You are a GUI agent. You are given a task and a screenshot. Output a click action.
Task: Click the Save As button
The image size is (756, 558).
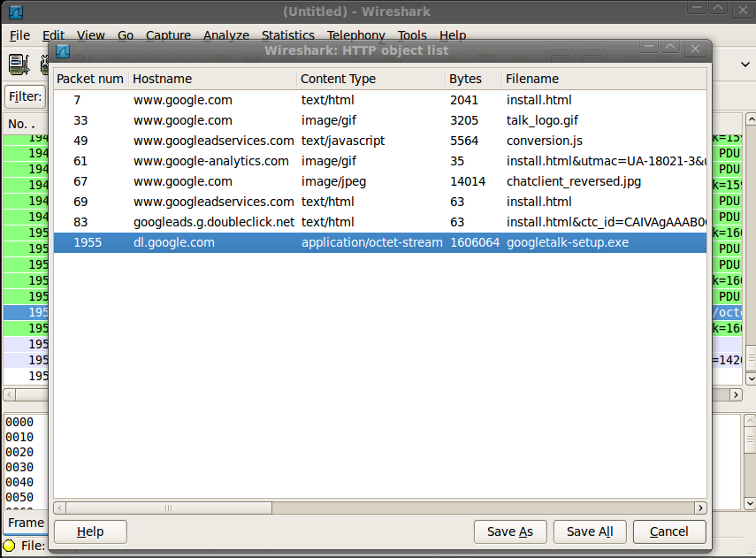tap(510, 531)
